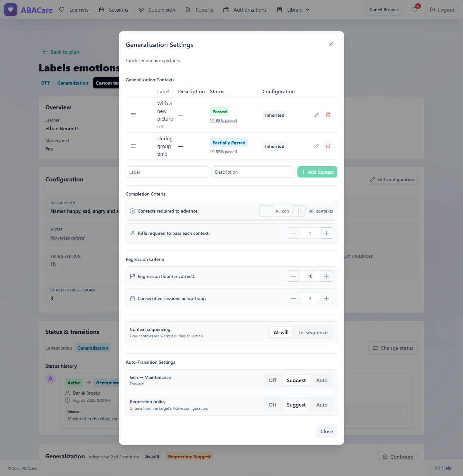Image resolution: width=463 pixels, height=476 pixels.
Task: Increase RBTs required to pass each context
Action: pos(326,233)
